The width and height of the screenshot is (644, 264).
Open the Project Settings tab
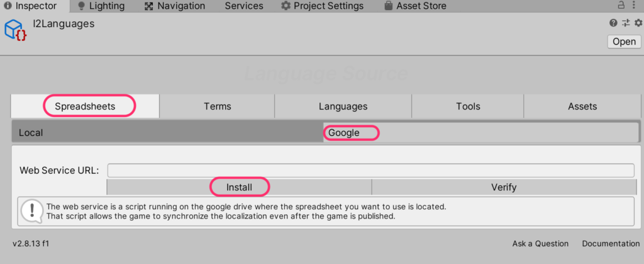pyautogui.click(x=322, y=6)
